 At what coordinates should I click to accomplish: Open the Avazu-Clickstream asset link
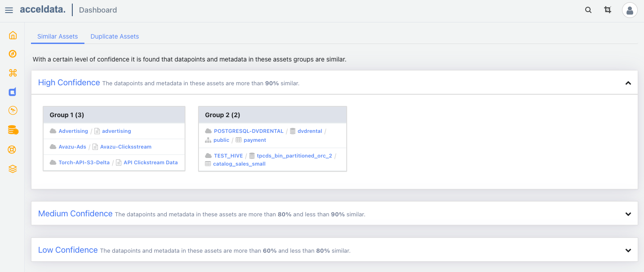point(126,147)
